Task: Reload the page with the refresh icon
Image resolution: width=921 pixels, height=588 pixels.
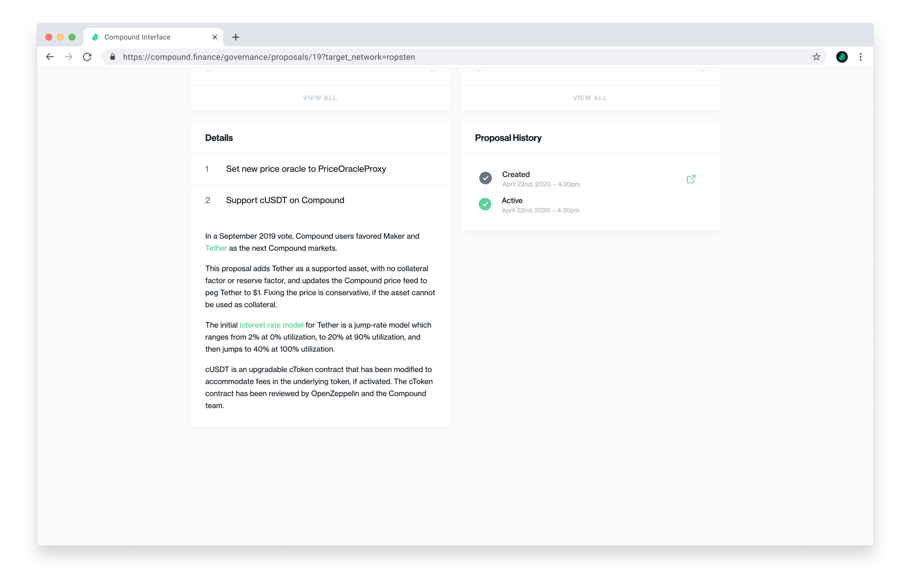Action: tap(87, 57)
